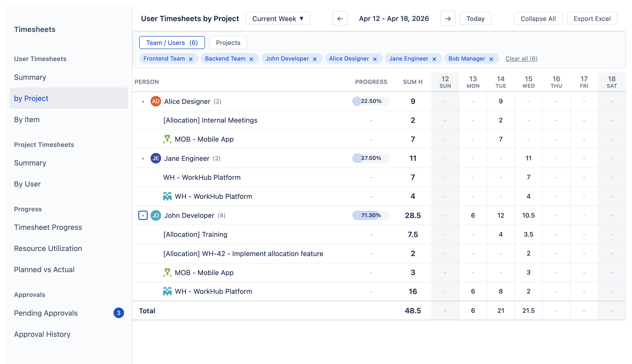Screen dimensions: 632x364
Task: Click John Developer's JD avatar
Action: coord(156,215)
